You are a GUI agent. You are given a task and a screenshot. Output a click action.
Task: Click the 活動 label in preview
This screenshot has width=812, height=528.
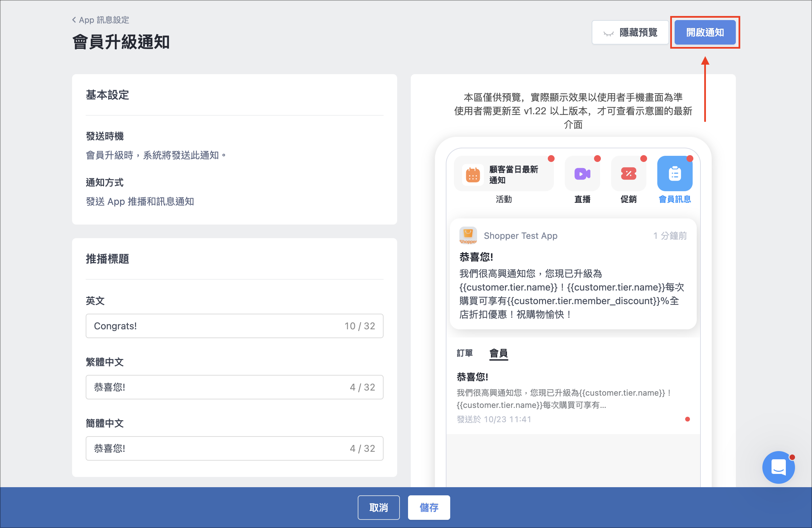click(504, 199)
